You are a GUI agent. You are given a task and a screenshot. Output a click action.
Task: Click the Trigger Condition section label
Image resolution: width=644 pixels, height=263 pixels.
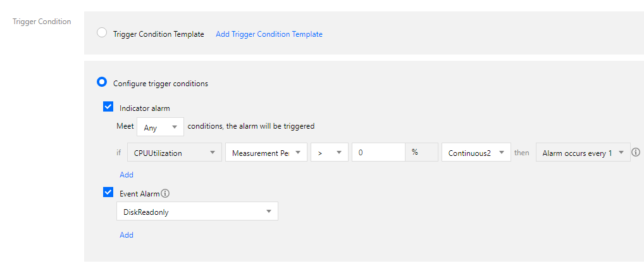pos(42,22)
